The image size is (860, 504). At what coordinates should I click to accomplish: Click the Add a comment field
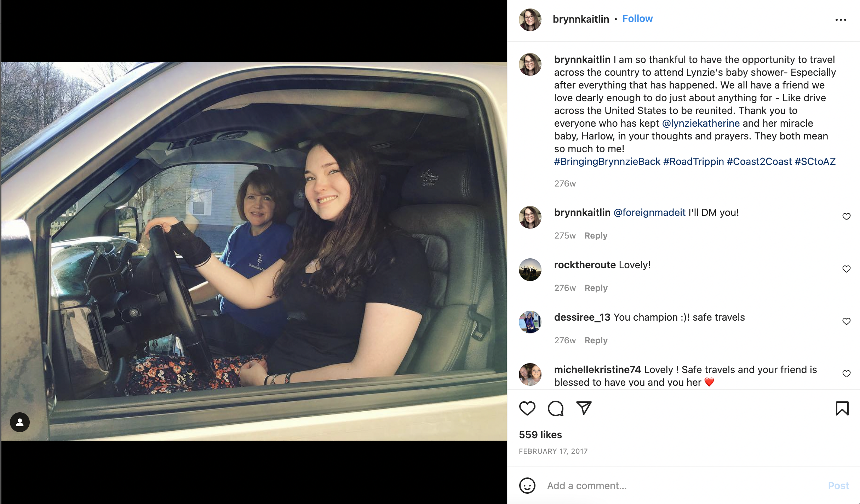point(683,486)
